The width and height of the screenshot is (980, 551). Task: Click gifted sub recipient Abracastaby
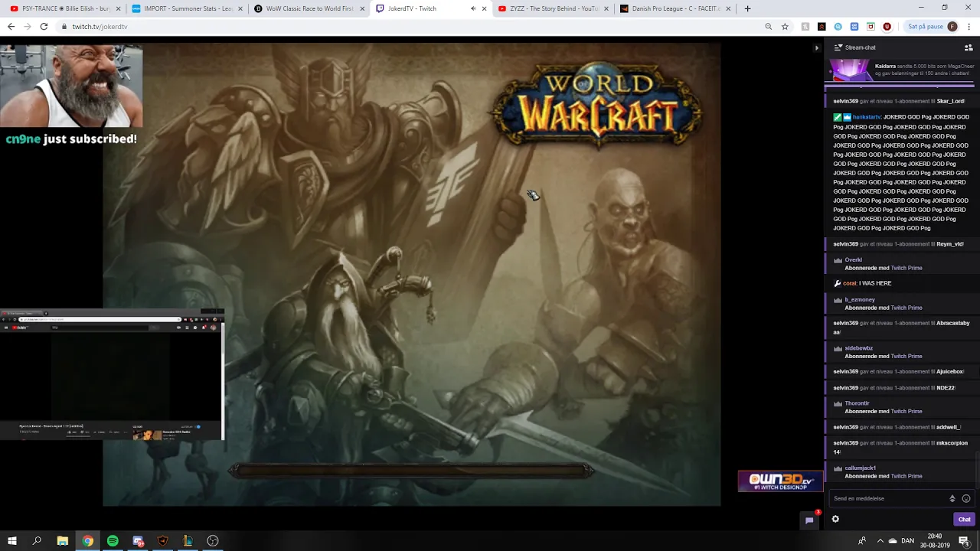(x=953, y=323)
